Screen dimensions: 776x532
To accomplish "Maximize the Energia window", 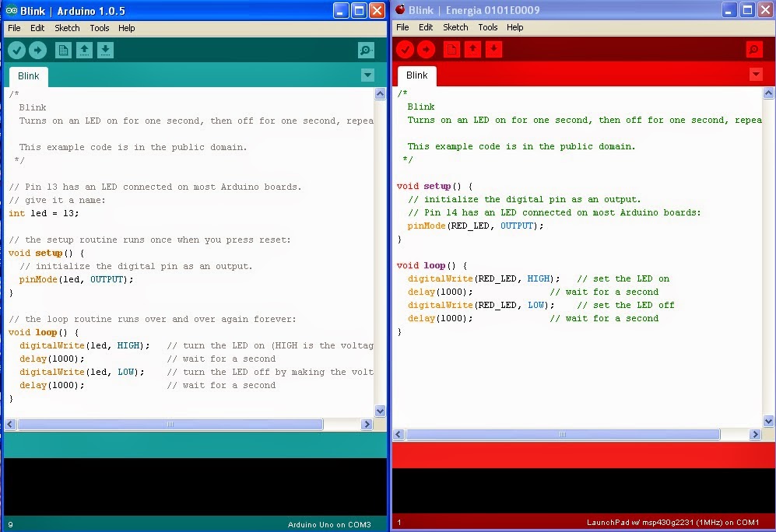I will (x=747, y=9).
